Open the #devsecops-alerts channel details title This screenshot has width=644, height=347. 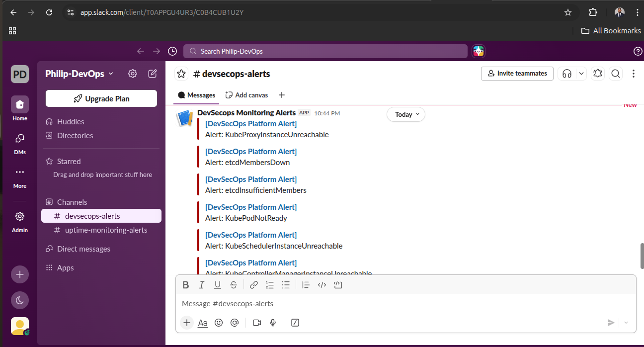(232, 74)
